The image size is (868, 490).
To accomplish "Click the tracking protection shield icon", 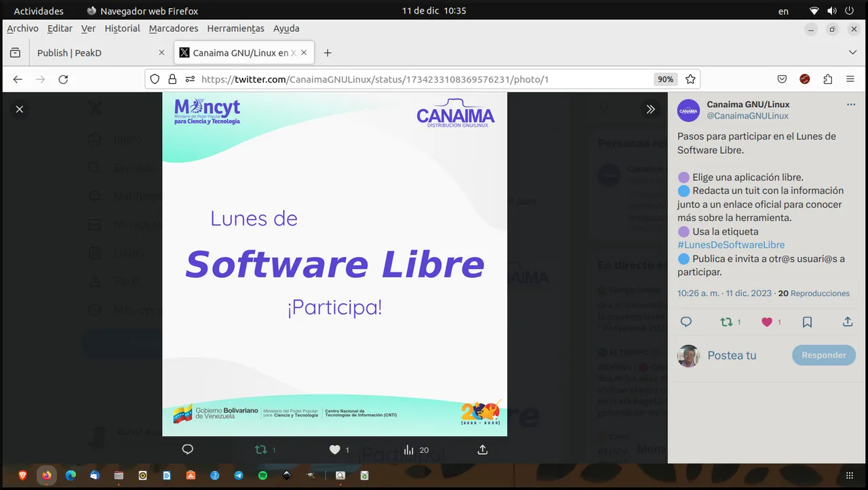I will 155,79.
